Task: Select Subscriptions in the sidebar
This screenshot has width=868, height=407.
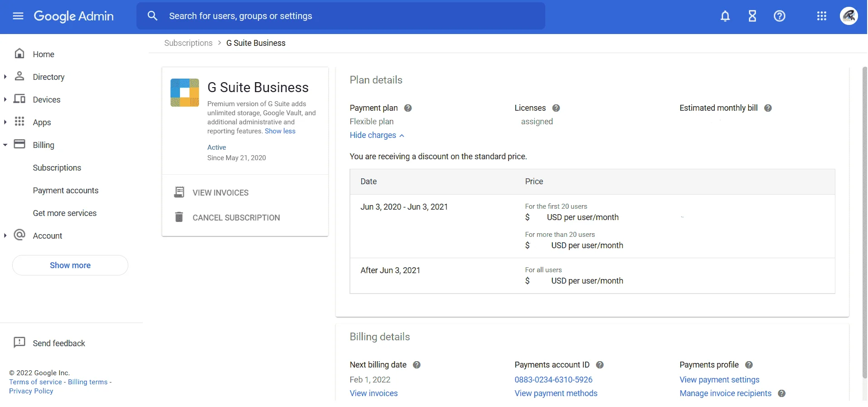Action: (57, 168)
